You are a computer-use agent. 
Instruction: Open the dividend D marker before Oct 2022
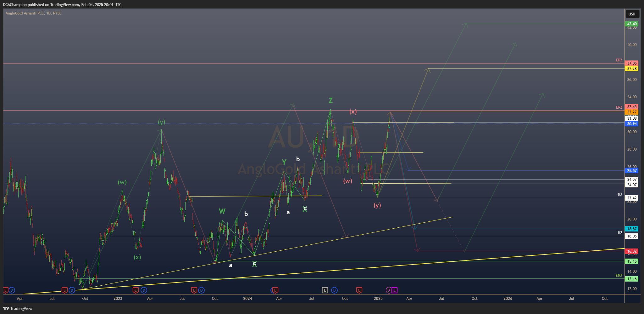pos(72,290)
